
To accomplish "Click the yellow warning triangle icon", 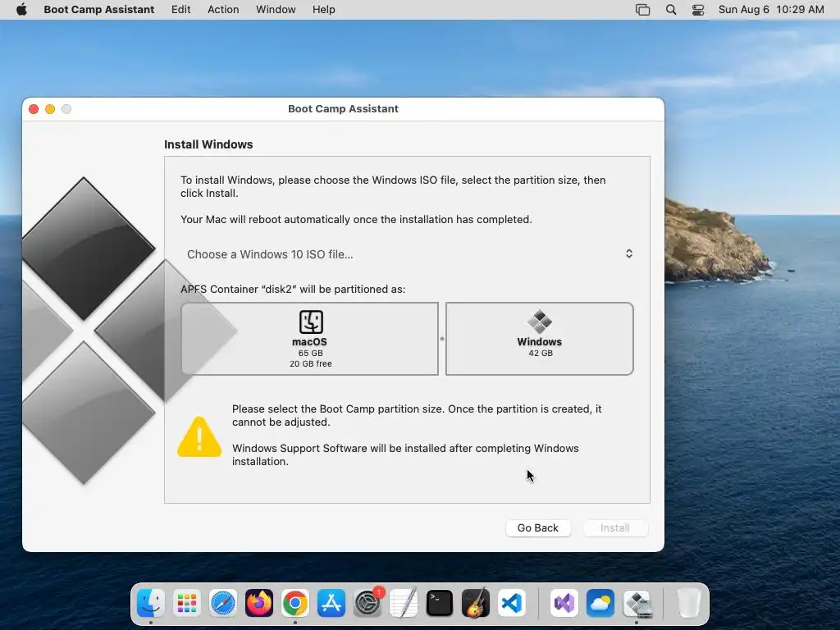I will (199, 437).
